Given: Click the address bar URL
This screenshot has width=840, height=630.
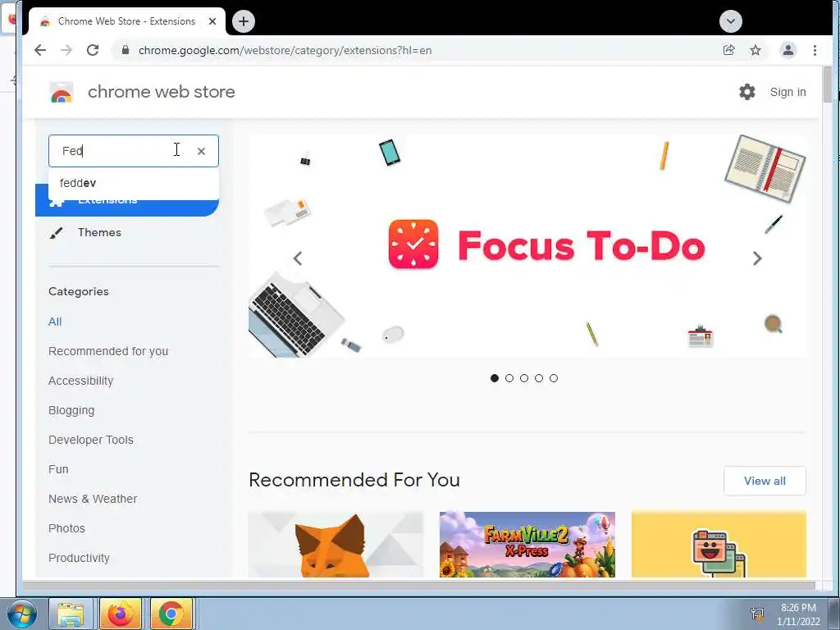Looking at the screenshot, I should 285,50.
